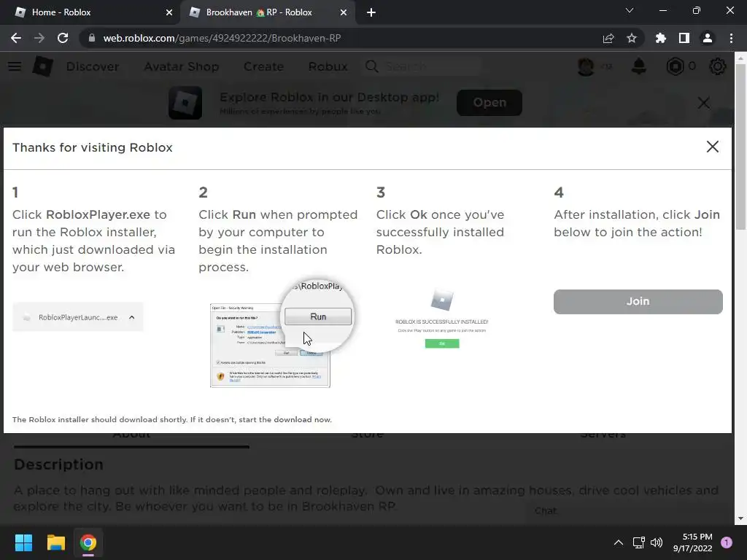Open the volume tray icon
This screenshot has height=560, width=747.
click(x=657, y=542)
